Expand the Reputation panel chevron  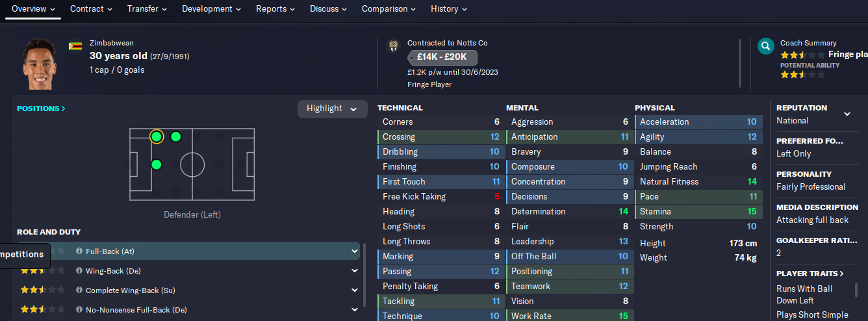click(x=847, y=114)
